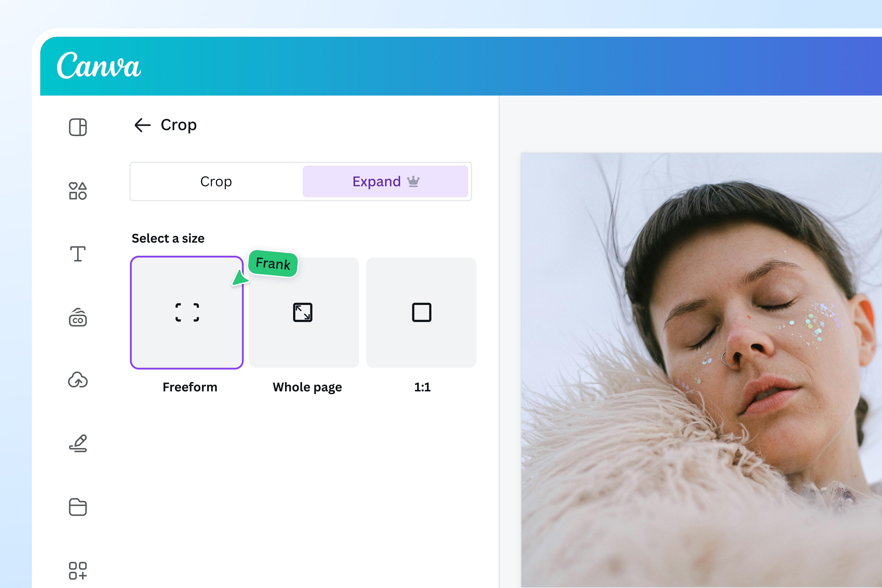
Task: Click the Freeform label text
Action: point(190,387)
